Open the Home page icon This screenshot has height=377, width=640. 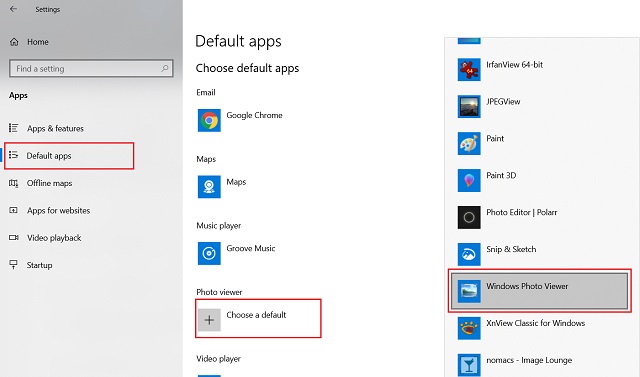point(14,42)
